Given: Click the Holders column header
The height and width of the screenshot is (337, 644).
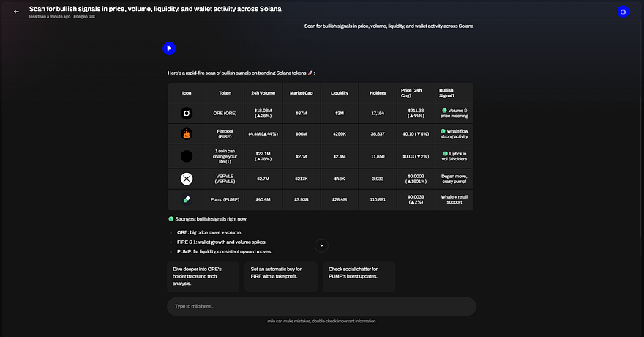Looking at the screenshot, I should point(378,93).
